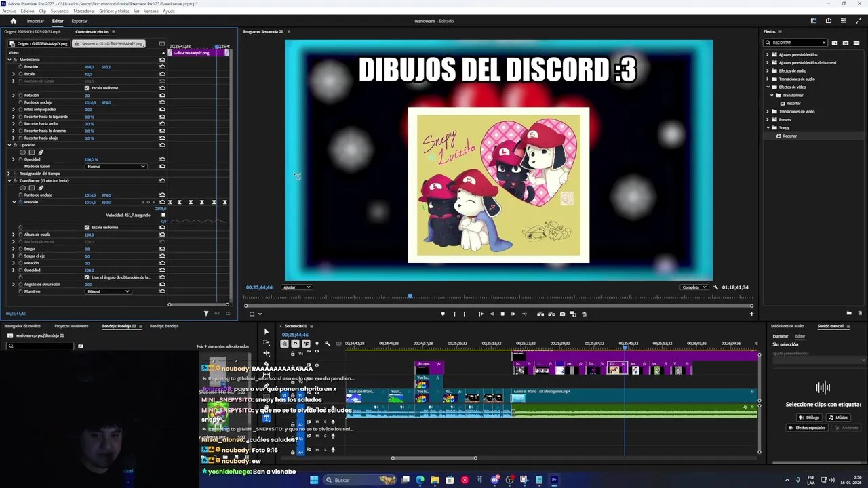Open the Home screen icon
The image size is (868, 488).
(x=13, y=21)
